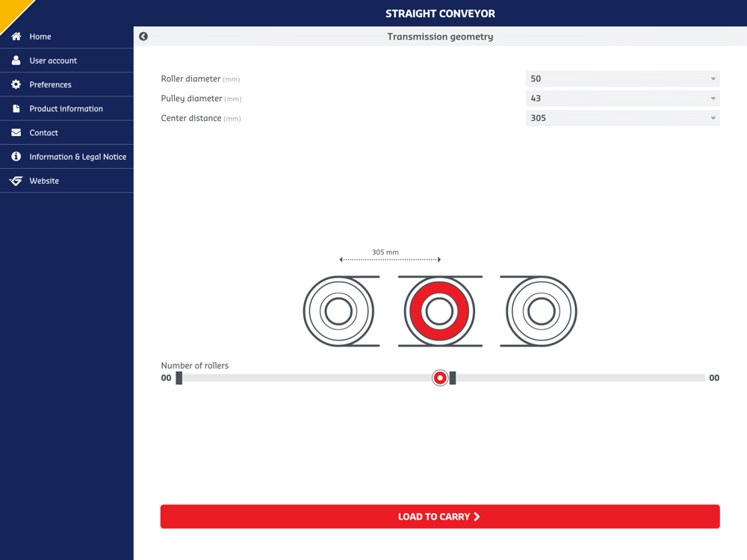The width and height of the screenshot is (747, 560).
Task: Open Preferences menu item
Action: pyautogui.click(x=66, y=84)
